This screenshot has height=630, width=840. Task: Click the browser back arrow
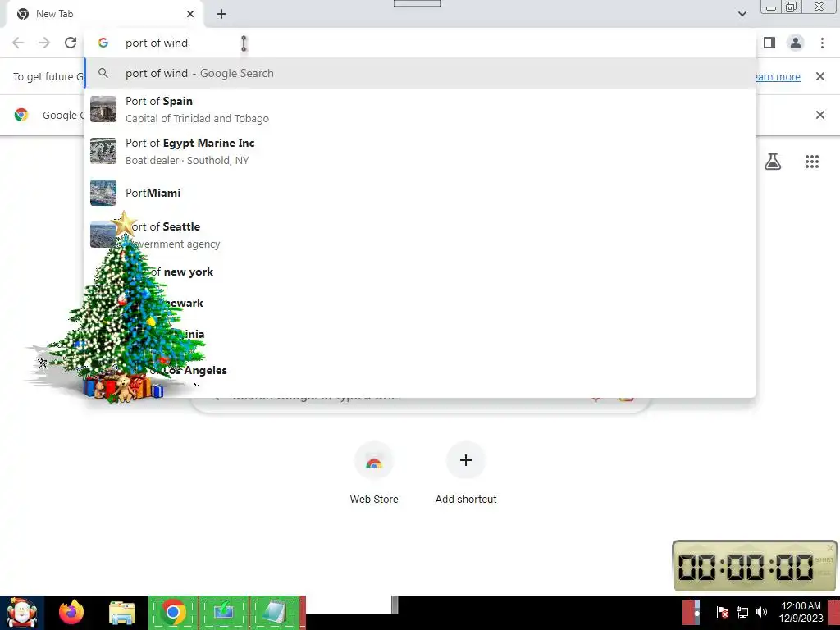point(18,43)
